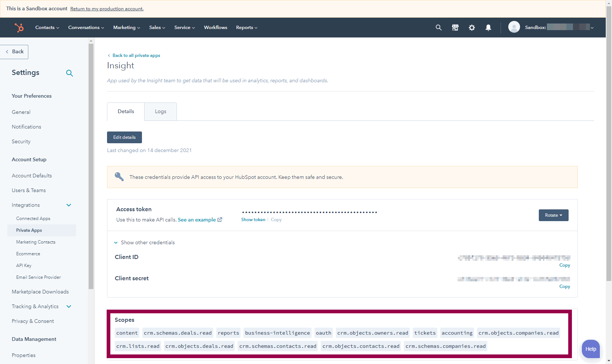Open the Marketplace icon in top bar
This screenshot has width=612, height=364.
point(455,28)
